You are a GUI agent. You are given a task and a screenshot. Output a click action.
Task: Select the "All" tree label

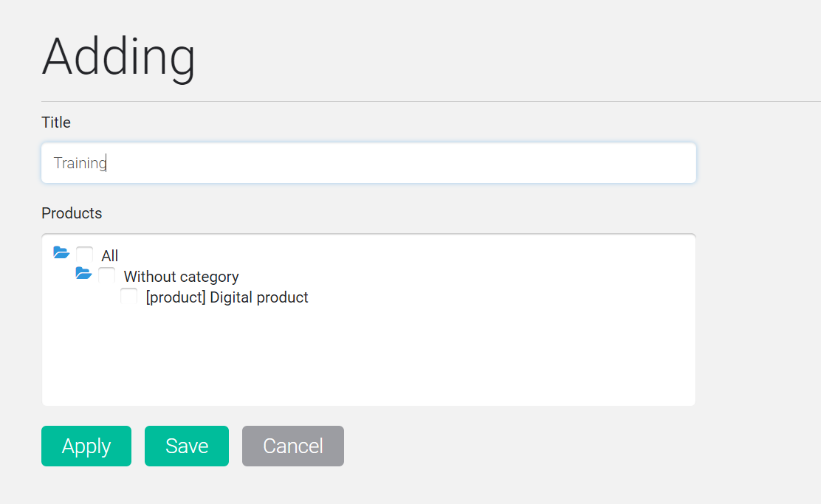pyautogui.click(x=109, y=256)
